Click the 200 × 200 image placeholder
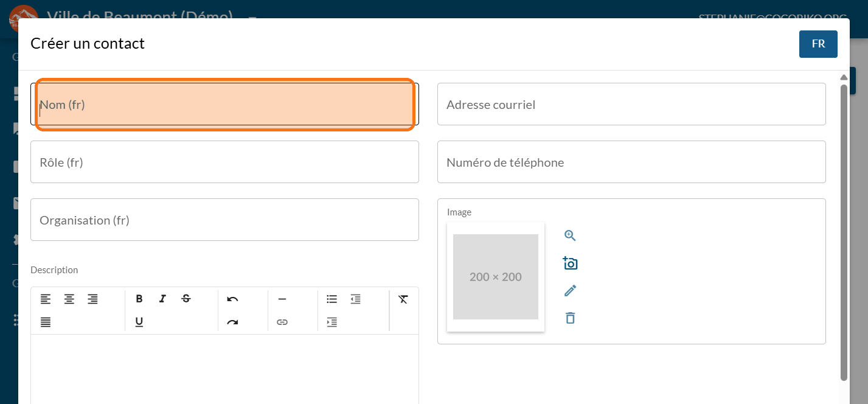This screenshot has height=404, width=868. click(496, 277)
